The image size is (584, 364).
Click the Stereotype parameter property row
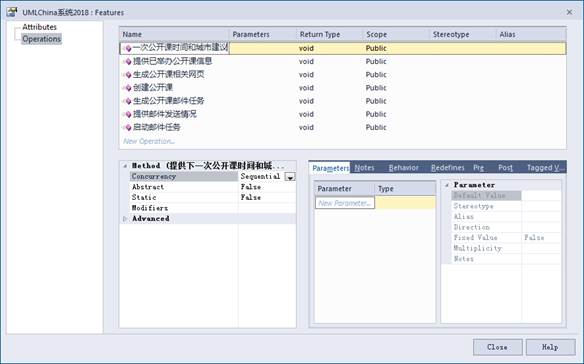point(506,206)
